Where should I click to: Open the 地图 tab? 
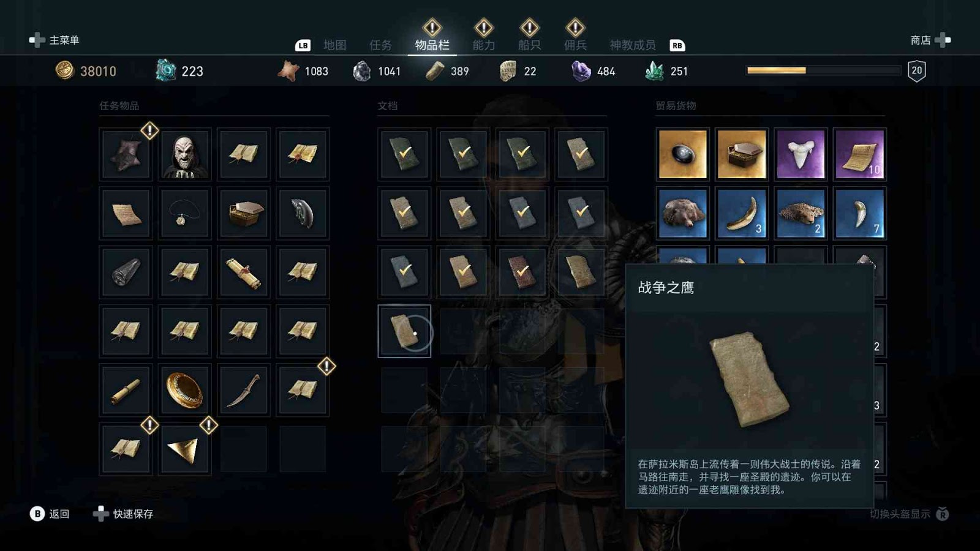[x=335, y=45]
